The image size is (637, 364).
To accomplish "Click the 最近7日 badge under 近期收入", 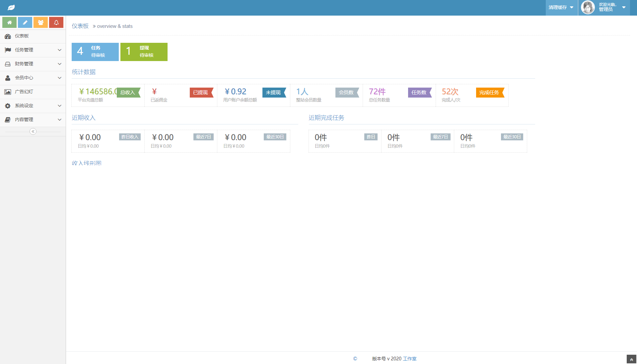I will coord(203,137).
